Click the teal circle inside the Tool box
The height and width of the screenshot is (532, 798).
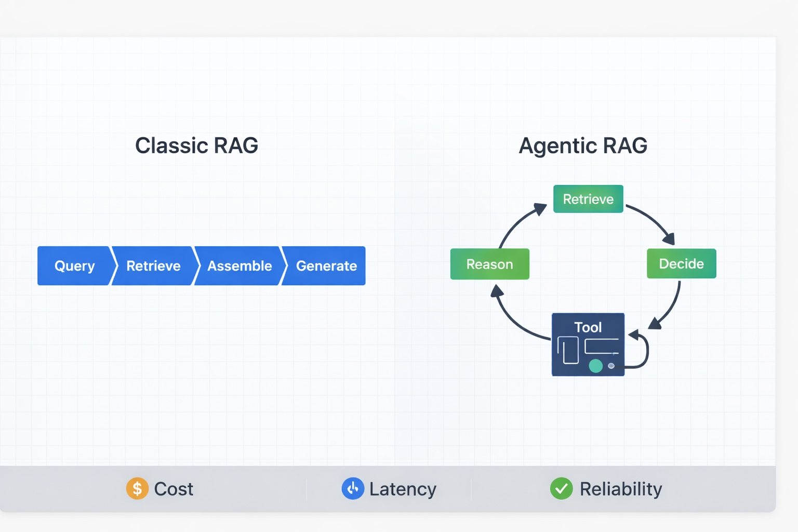click(595, 366)
